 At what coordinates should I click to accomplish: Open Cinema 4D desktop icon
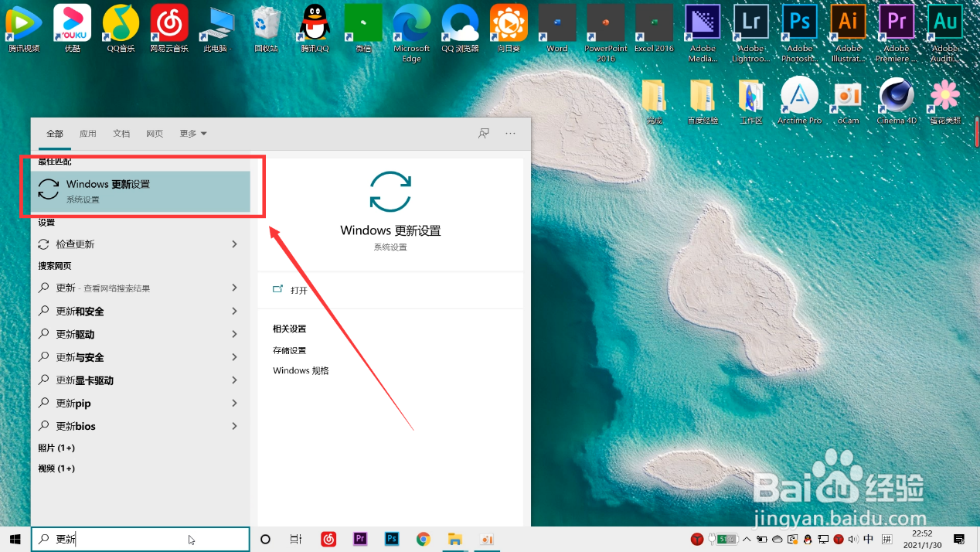(x=897, y=100)
